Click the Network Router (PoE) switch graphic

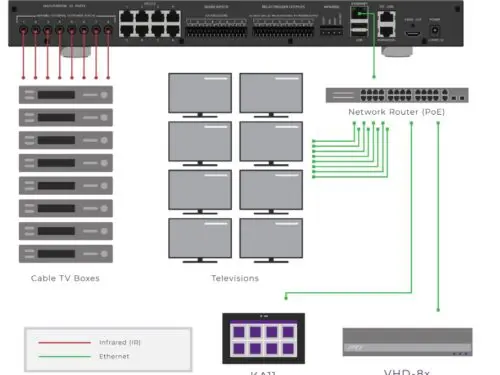point(397,95)
